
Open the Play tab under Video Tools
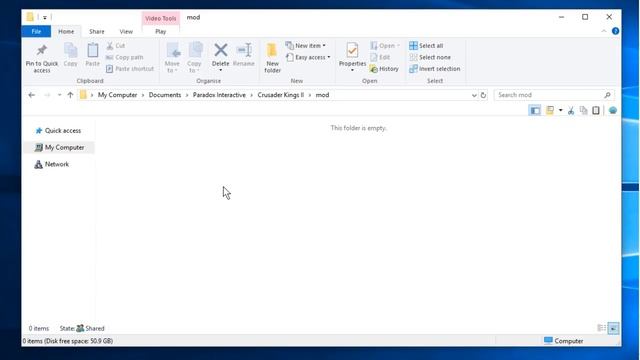[x=161, y=31]
